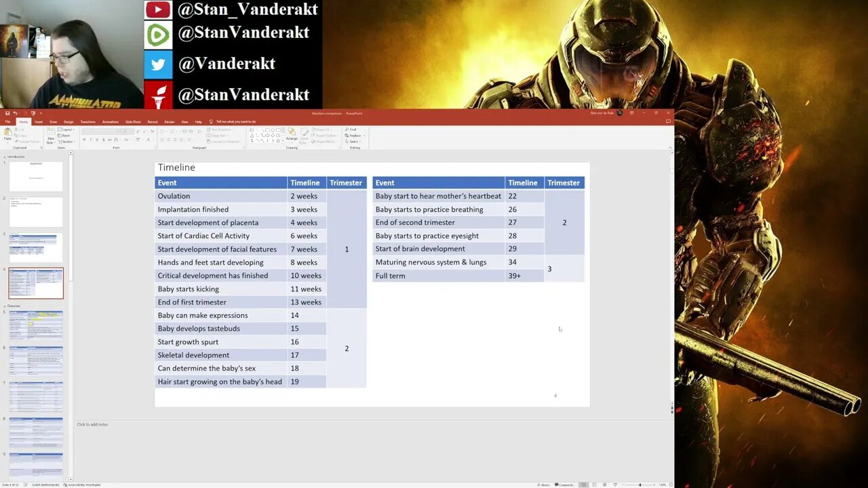The image size is (868, 488).
Task: Click Tell me what you want to do
Action: click(x=236, y=122)
